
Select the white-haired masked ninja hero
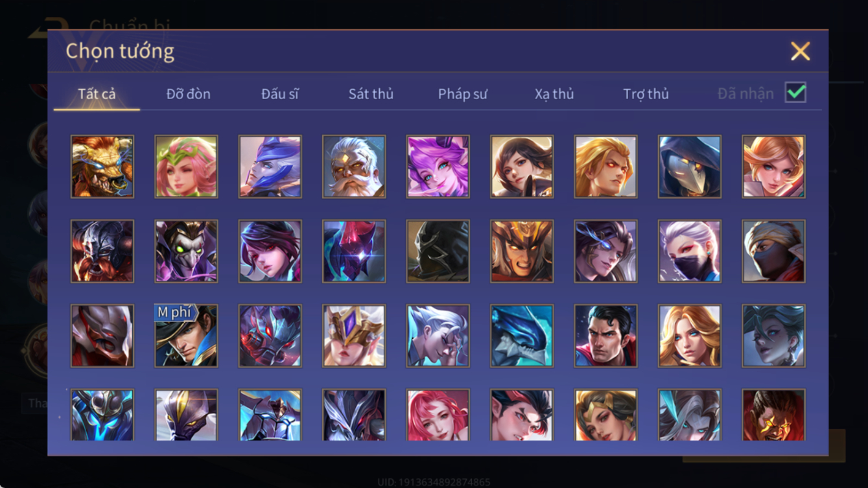[x=690, y=251]
